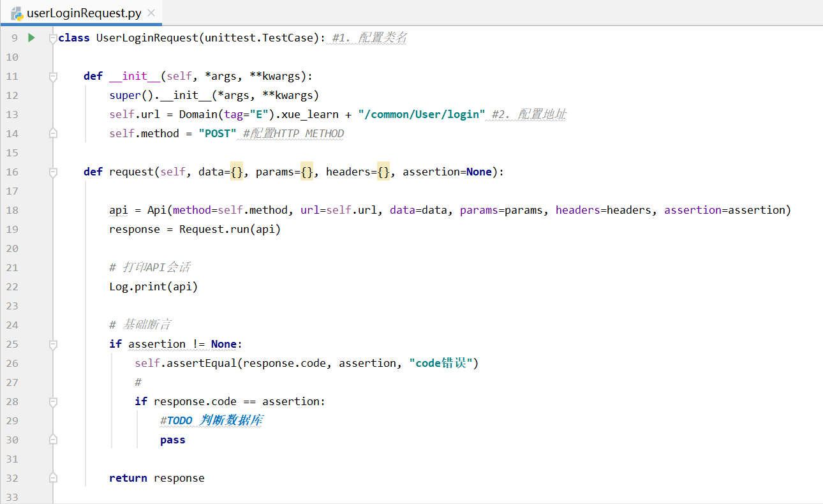Click the '#TODO 判断数据库' comment
The image size is (823, 504).
coord(212,420)
